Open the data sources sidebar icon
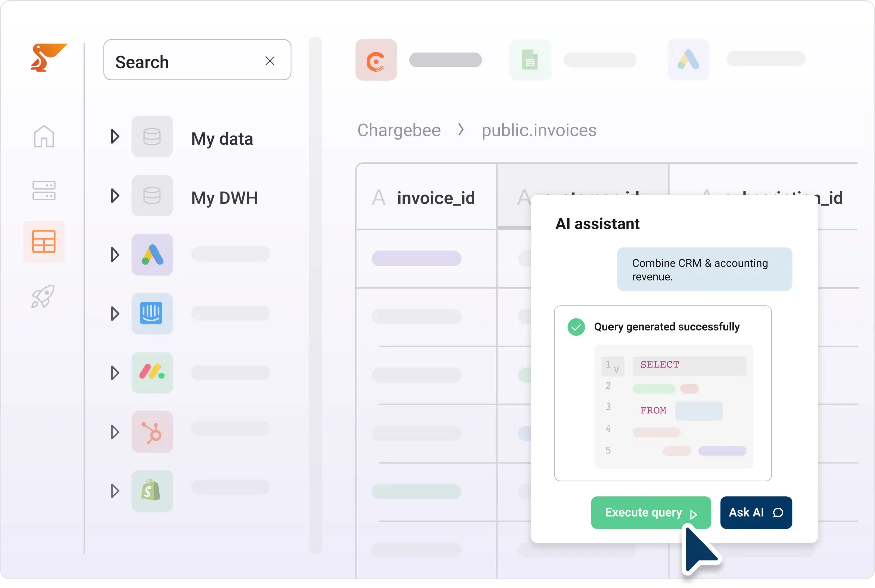The height and width of the screenshot is (588, 875). coord(44,191)
